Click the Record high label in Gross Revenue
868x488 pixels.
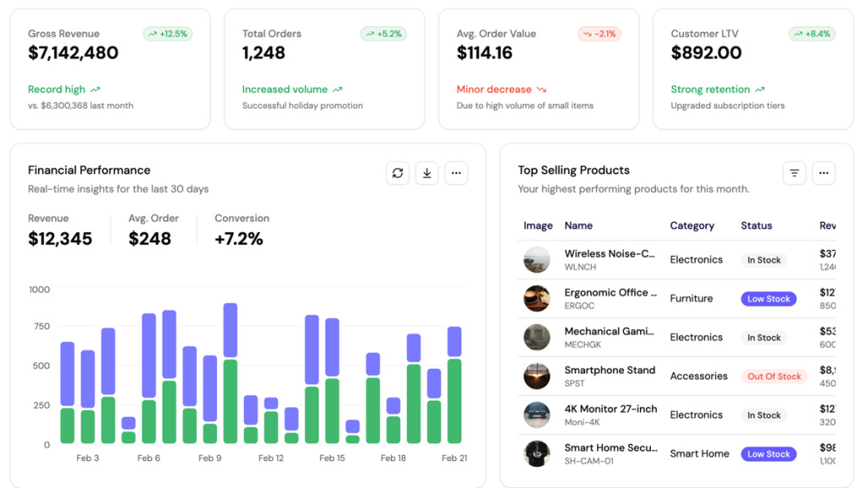57,89
